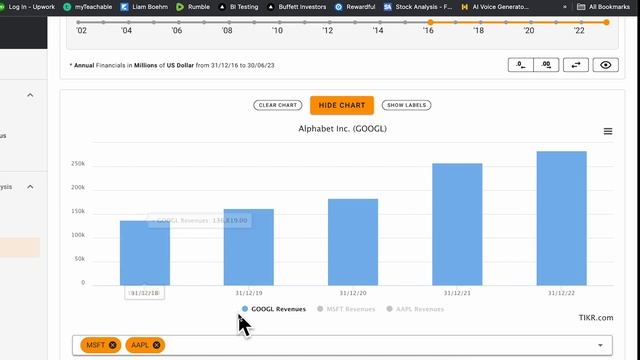Open the BI Testing bookmark
Screen dimensions: 640x360
click(x=239, y=7)
